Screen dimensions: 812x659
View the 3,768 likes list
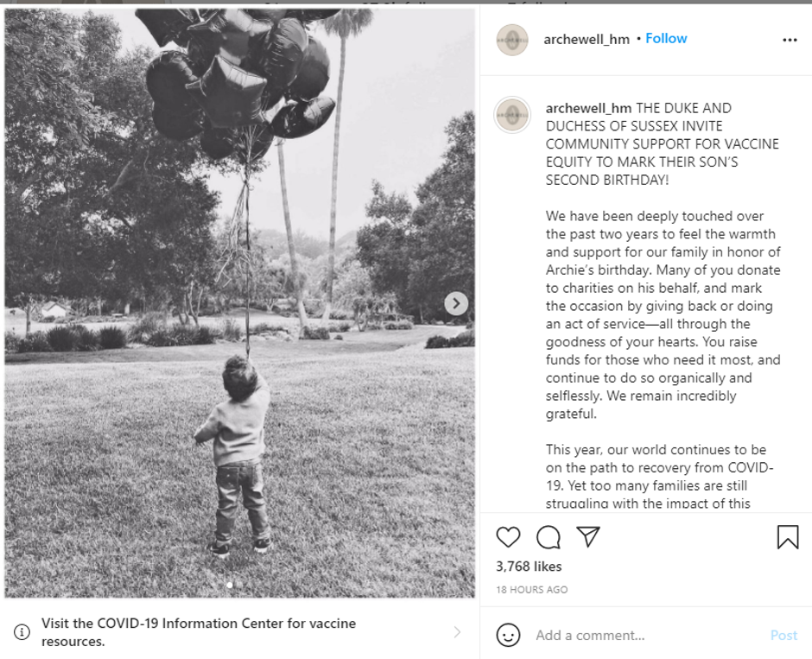pos(529,567)
